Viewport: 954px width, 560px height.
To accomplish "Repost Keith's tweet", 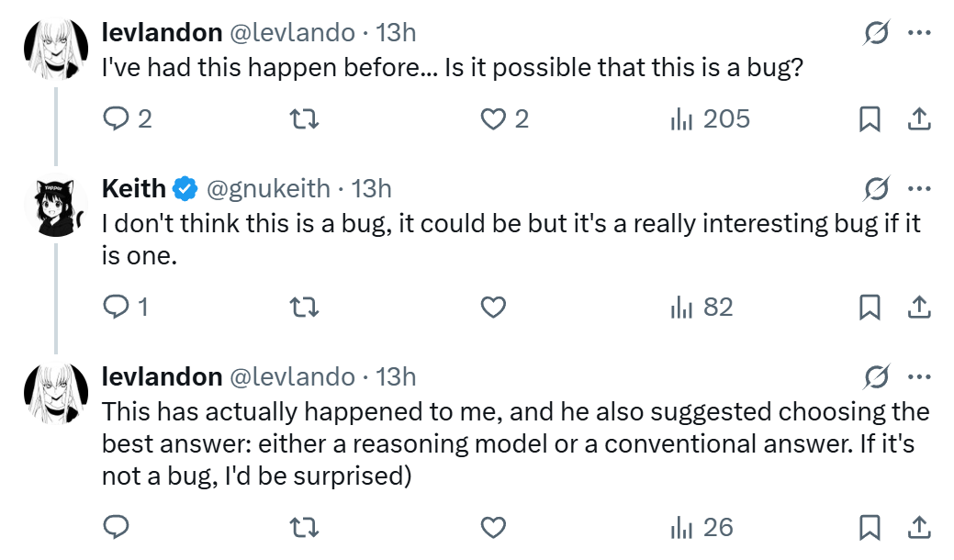I will [304, 308].
